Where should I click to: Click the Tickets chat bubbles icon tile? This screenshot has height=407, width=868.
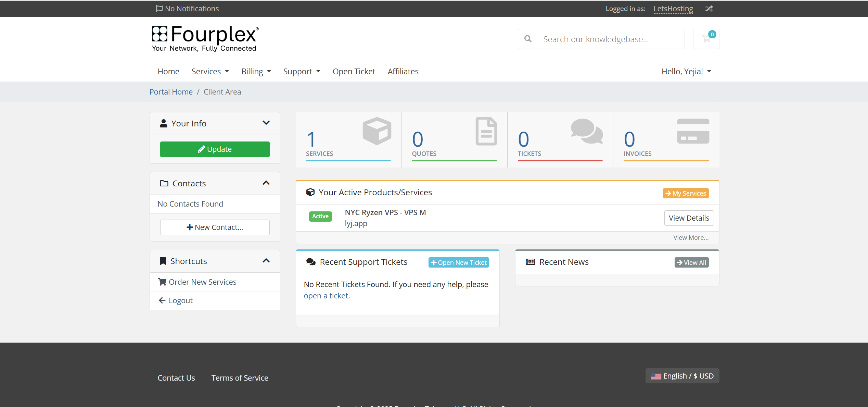(x=587, y=131)
